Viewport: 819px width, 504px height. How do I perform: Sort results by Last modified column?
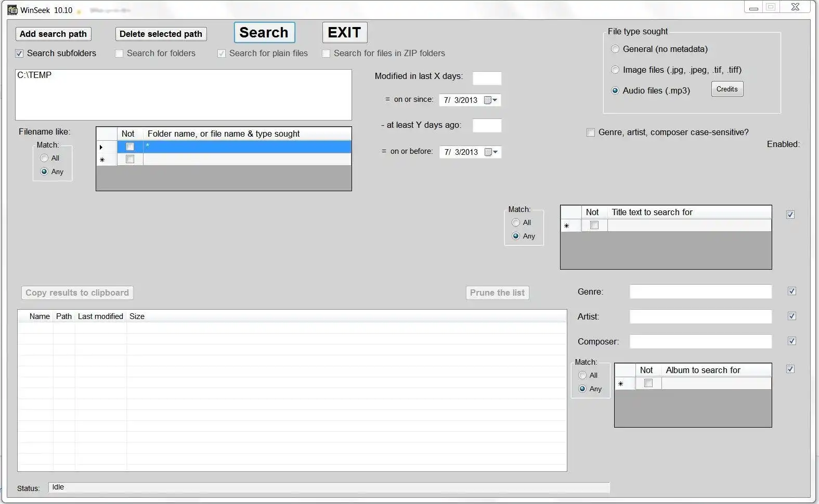(x=100, y=316)
